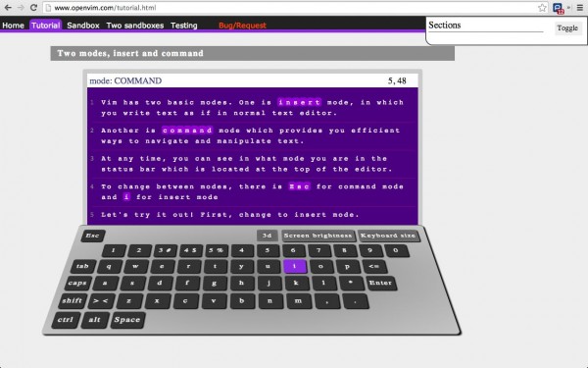Toggle the 3d keyboard view button
The width and height of the screenshot is (588, 368).
[x=267, y=236]
